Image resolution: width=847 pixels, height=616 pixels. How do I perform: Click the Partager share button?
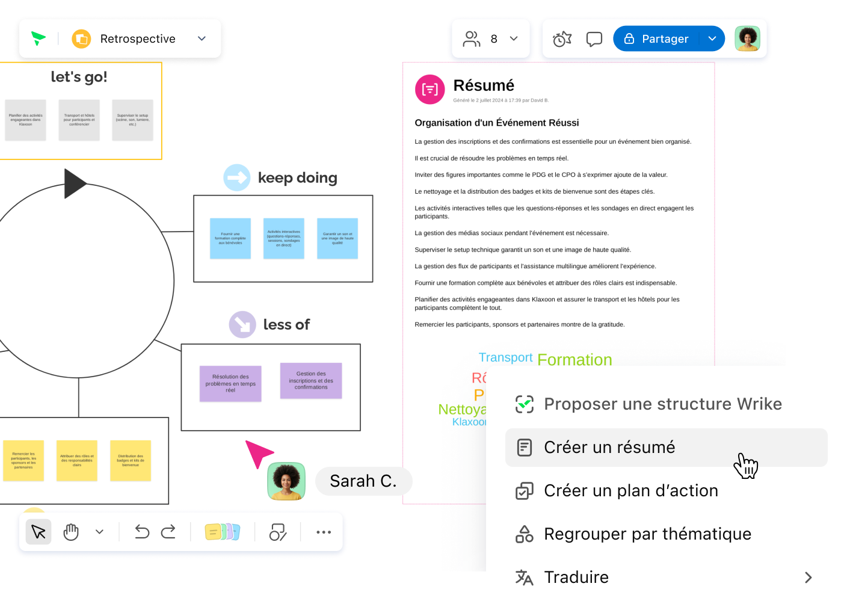[x=656, y=38]
